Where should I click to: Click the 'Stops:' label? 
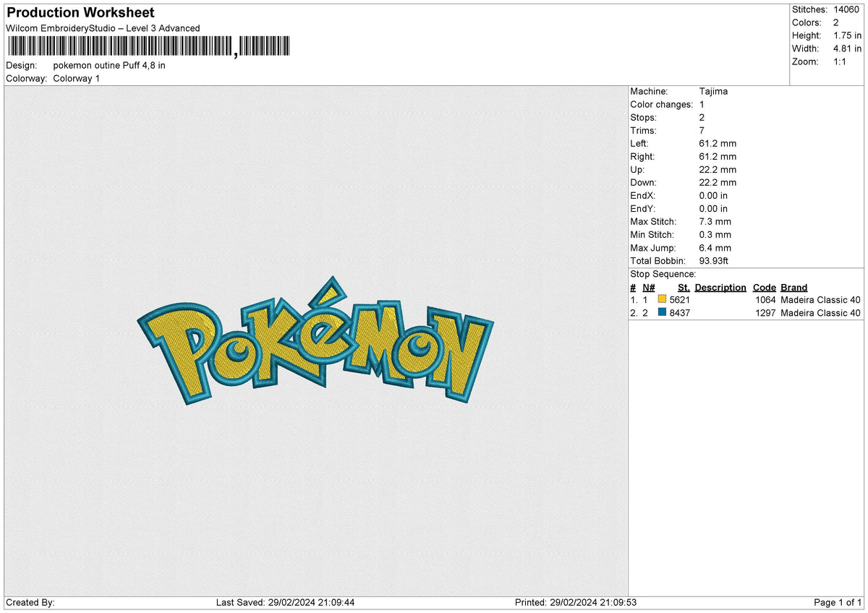tap(644, 117)
